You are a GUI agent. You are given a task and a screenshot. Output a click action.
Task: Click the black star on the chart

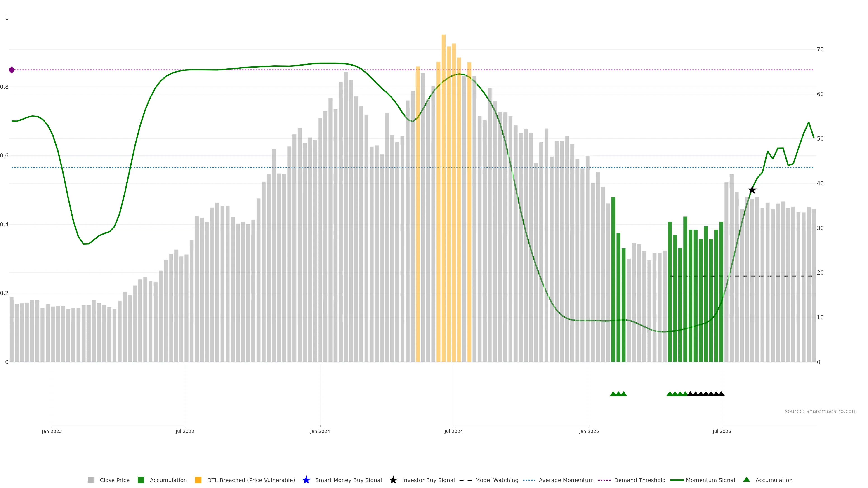tap(752, 190)
